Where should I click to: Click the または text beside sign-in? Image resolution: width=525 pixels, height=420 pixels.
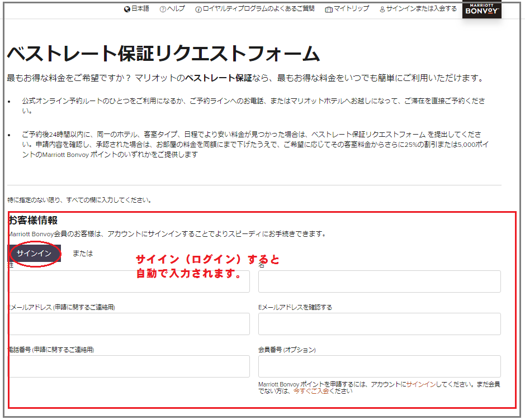[x=83, y=254]
